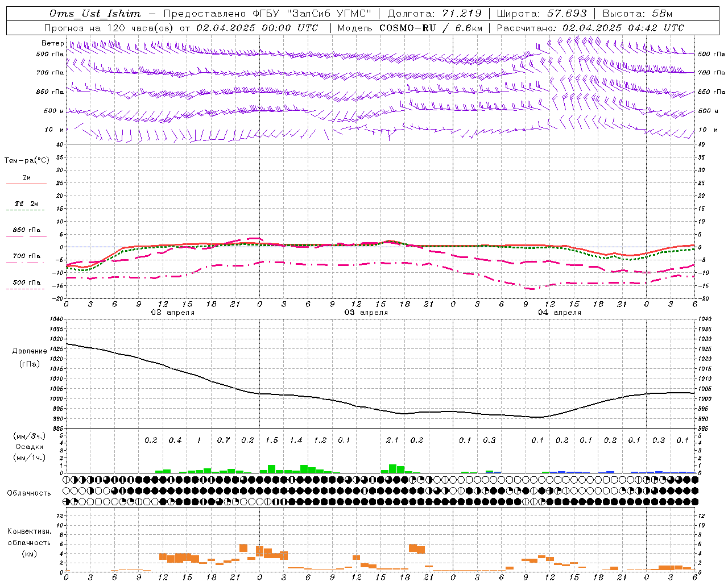Click the Облачность label

pos(29,493)
